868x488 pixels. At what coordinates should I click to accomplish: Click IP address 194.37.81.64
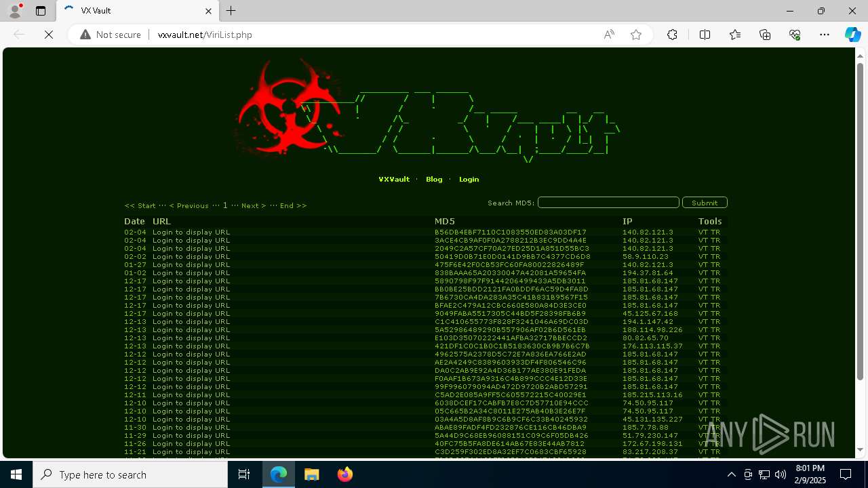coord(648,273)
